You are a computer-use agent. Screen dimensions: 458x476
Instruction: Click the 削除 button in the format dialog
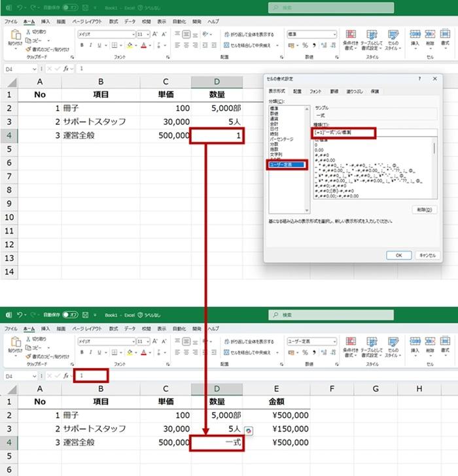425,209
